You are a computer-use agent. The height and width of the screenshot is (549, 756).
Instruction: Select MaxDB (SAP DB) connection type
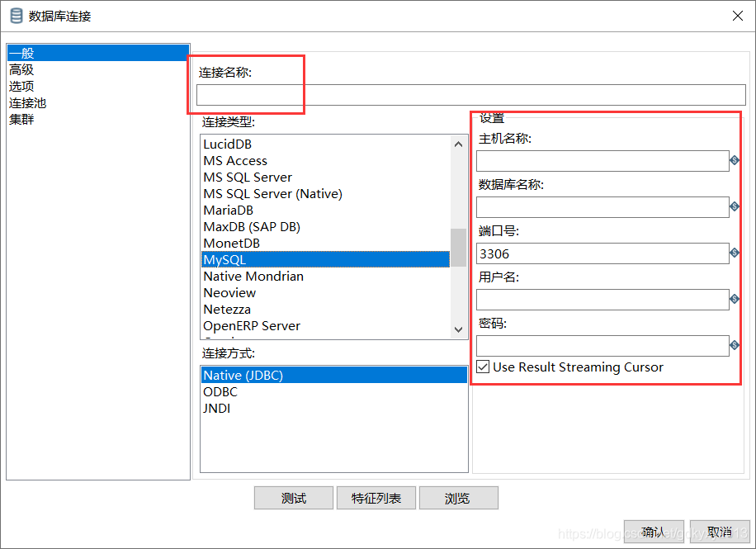pos(326,227)
